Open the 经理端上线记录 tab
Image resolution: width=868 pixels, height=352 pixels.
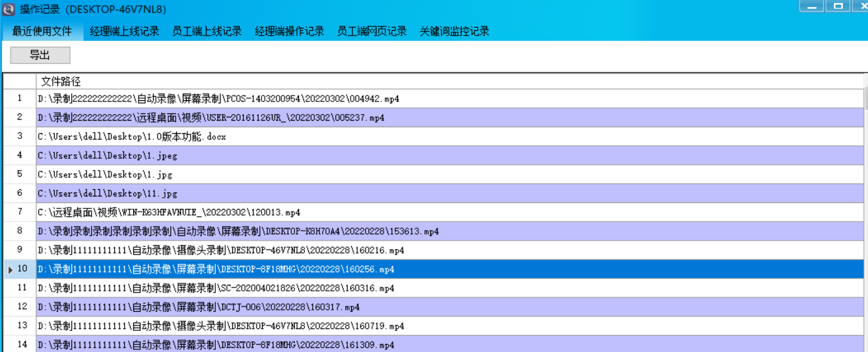tap(124, 31)
